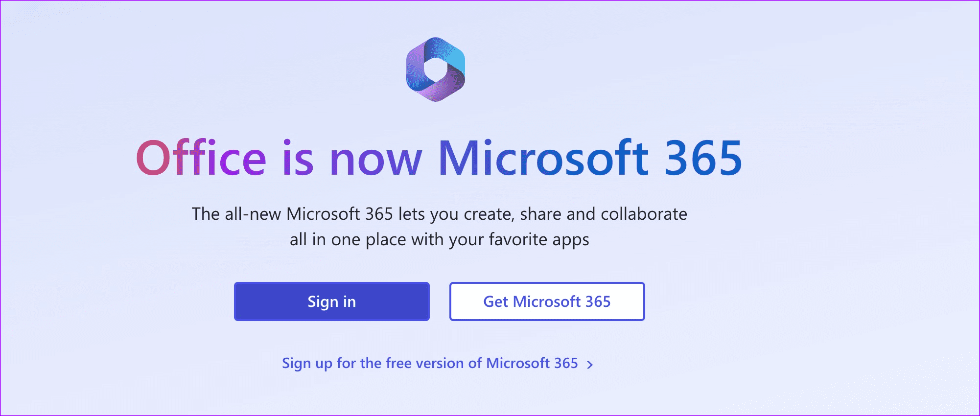Click "lets you" in the subtitle

tap(428, 214)
